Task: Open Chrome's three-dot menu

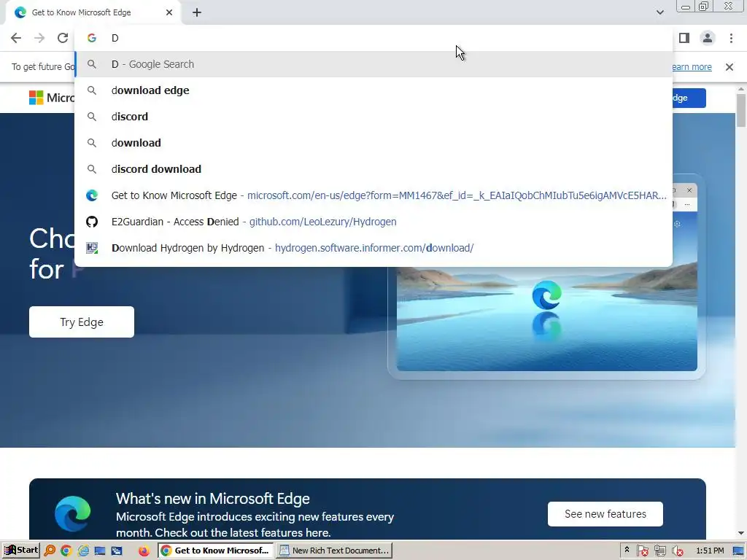Action: [x=731, y=38]
